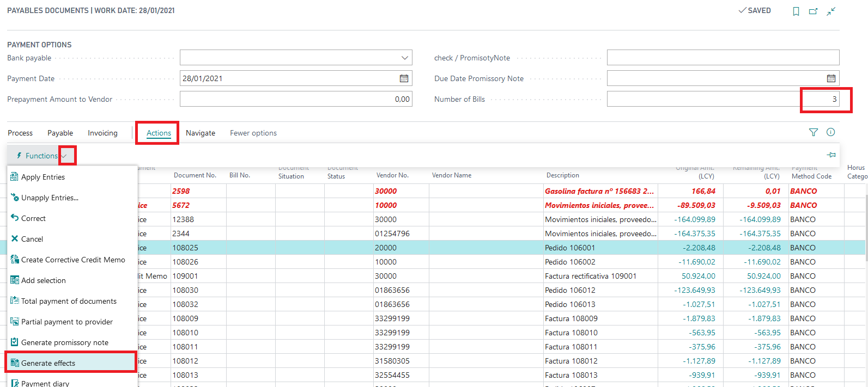
Task: Click the Description column header
Action: tap(563, 175)
